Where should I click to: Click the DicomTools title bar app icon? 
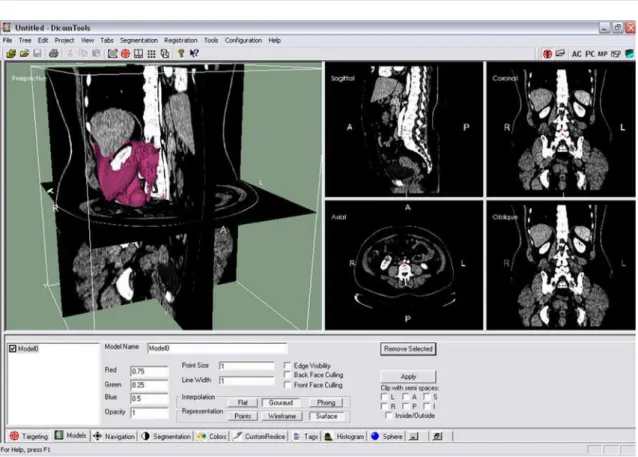pyautogui.click(x=6, y=28)
